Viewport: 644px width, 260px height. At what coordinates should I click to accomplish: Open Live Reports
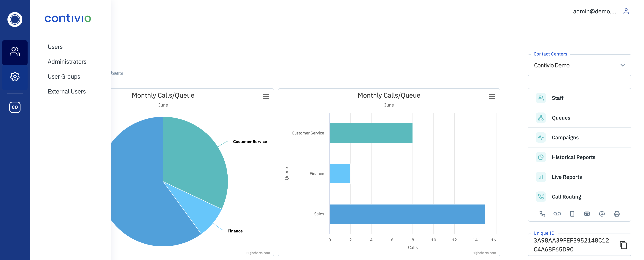click(567, 177)
